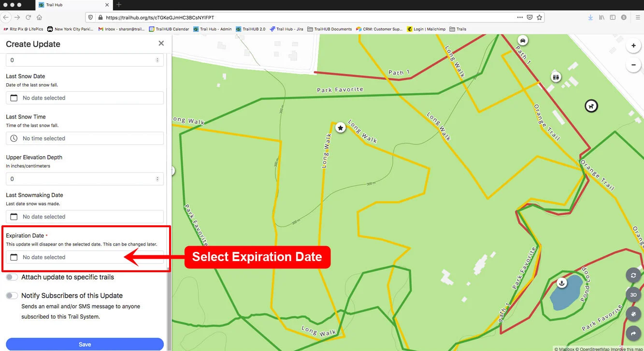Open the Trail Hub - Admin bookmark
644x351 pixels.
pyautogui.click(x=213, y=29)
